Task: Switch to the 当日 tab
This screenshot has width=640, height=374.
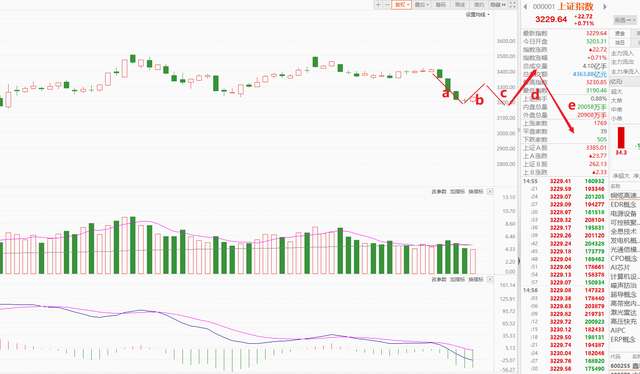Action: pos(620,42)
